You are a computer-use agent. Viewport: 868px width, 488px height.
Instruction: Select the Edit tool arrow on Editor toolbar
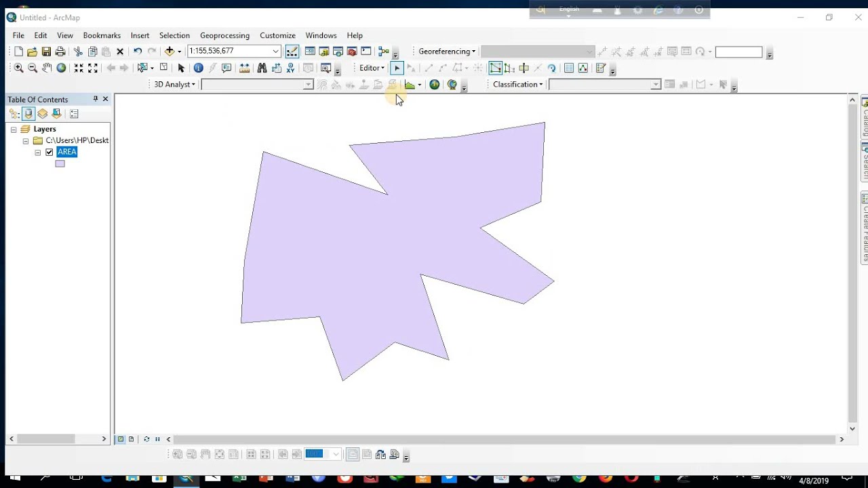point(397,68)
